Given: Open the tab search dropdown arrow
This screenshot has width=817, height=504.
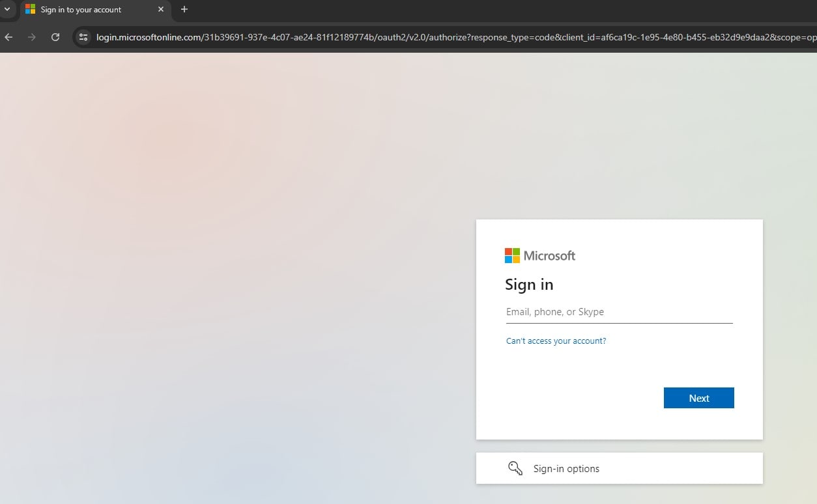Looking at the screenshot, I should pos(7,9).
